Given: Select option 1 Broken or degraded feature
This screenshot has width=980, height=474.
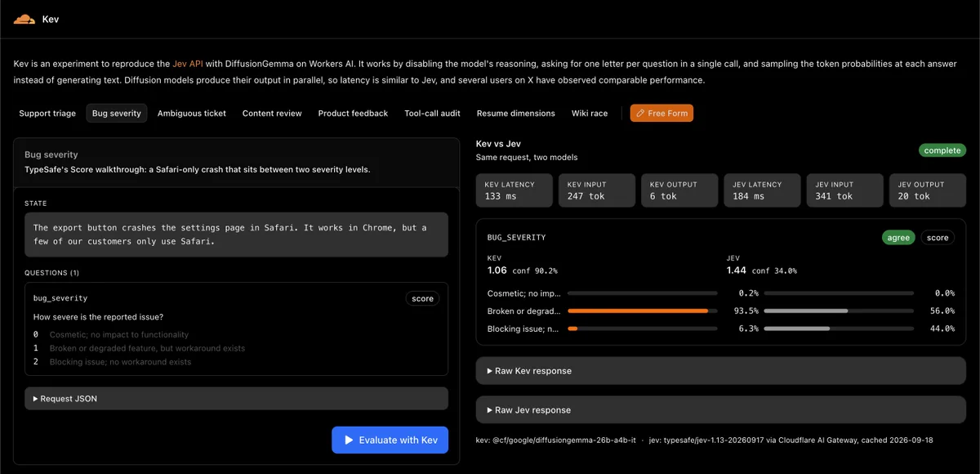Looking at the screenshot, I should (139, 348).
